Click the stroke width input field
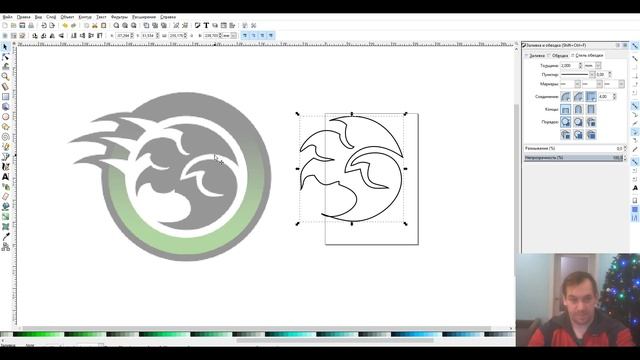 (569, 65)
